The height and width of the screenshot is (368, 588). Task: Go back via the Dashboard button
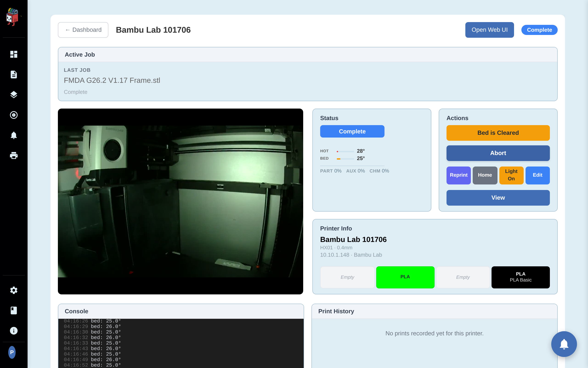pyautogui.click(x=83, y=30)
